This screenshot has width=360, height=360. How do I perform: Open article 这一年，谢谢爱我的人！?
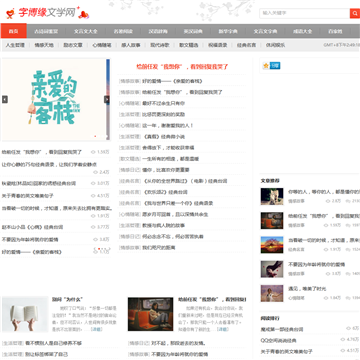pyautogui.click(x=168, y=125)
